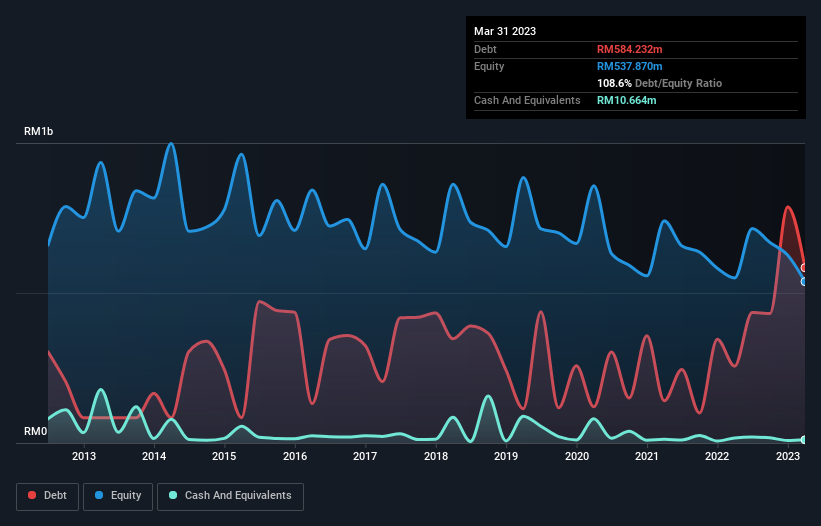Image resolution: width=821 pixels, height=526 pixels.
Task: Click the RM537.870m equity value
Action: (629, 66)
